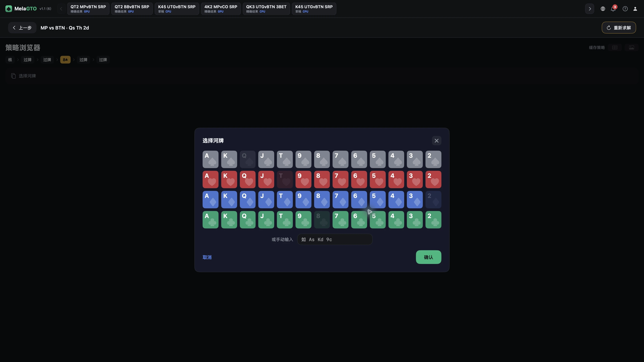The height and width of the screenshot is (362, 644).
Task: Choose the King of diamonds card
Action: [x=229, y=200]
